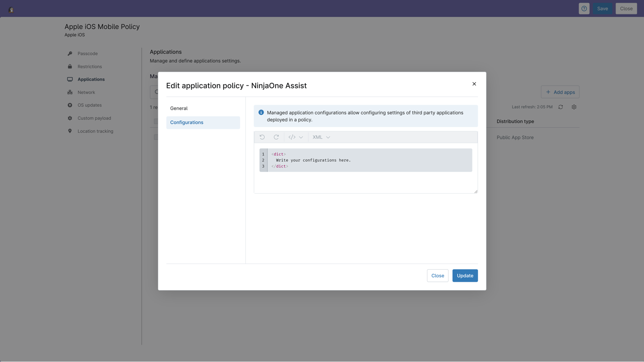
Task: Open the table settings gear icon
Action: point(574,107)
